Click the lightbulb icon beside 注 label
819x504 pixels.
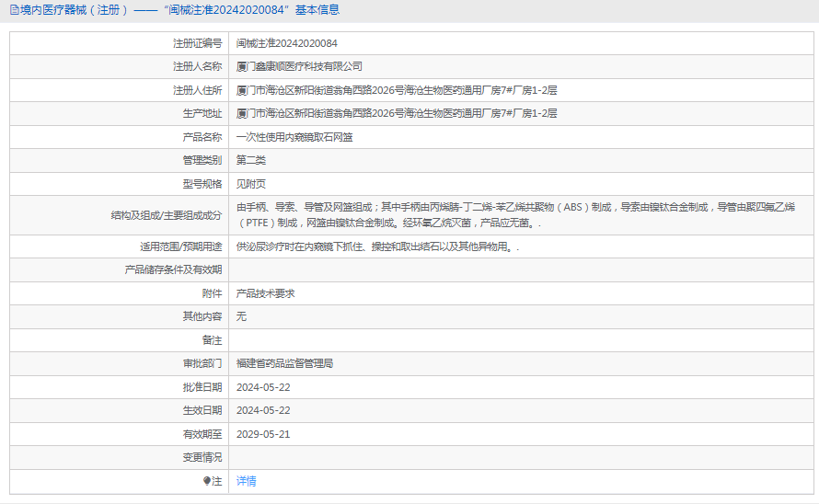pos(207,481)
